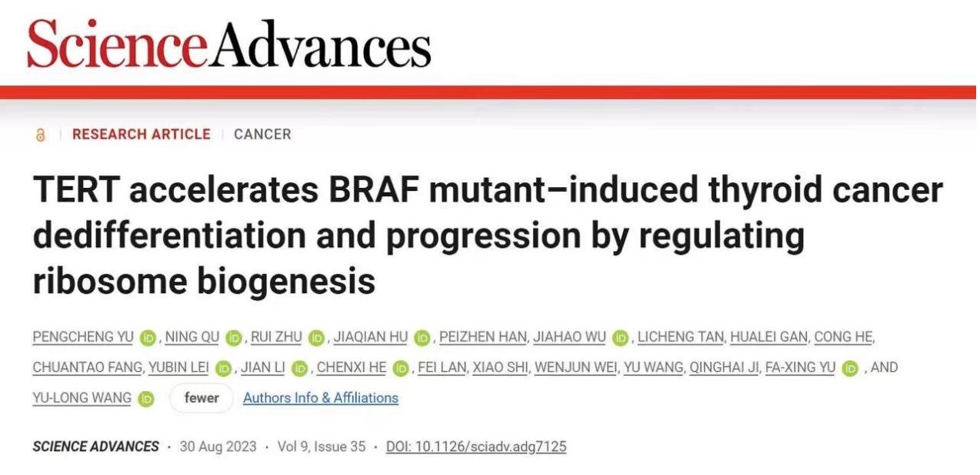Viewport: 980px width, 475px height.
Task: Open Chenxi He's ORCID icon
Action: pyautogui.click(x=401, y=368)
